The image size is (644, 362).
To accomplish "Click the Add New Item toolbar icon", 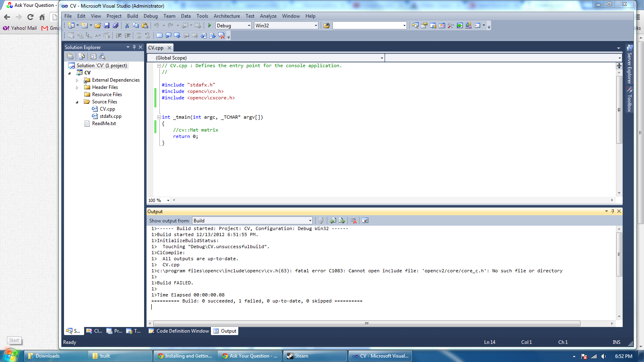I will point(85,25).
